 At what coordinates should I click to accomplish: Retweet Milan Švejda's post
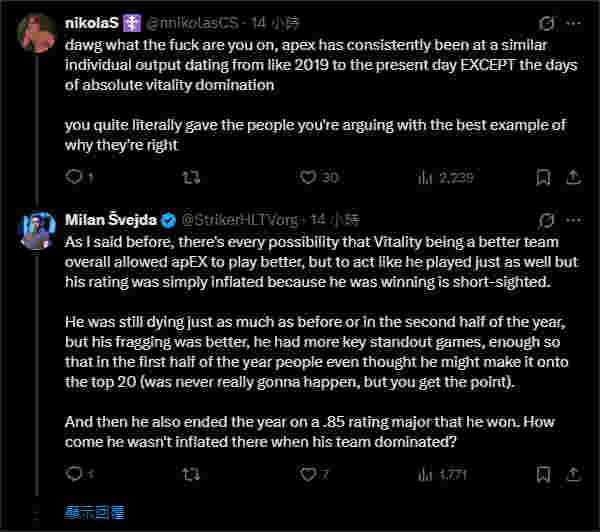[x=187, y=474]
